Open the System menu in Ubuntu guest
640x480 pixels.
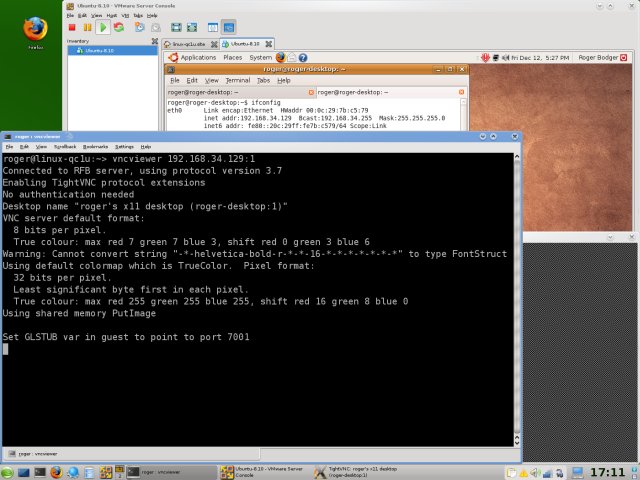point(260,58)
